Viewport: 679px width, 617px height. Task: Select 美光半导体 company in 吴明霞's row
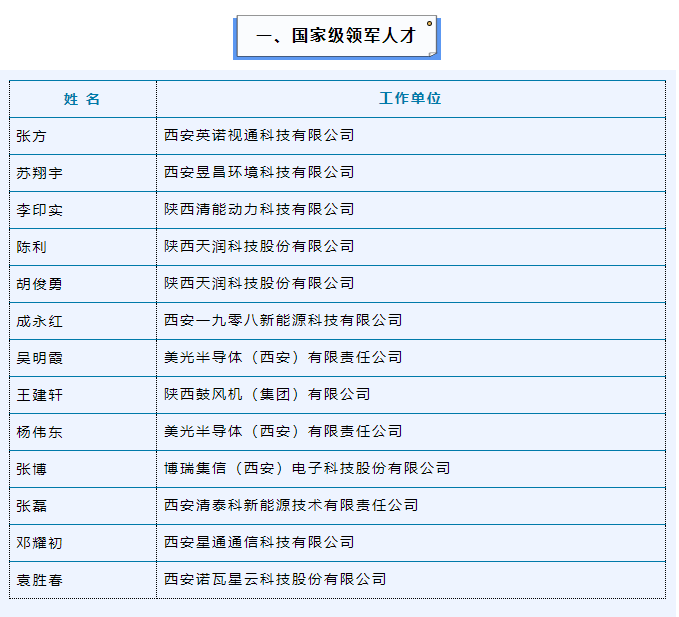(283, 358)
